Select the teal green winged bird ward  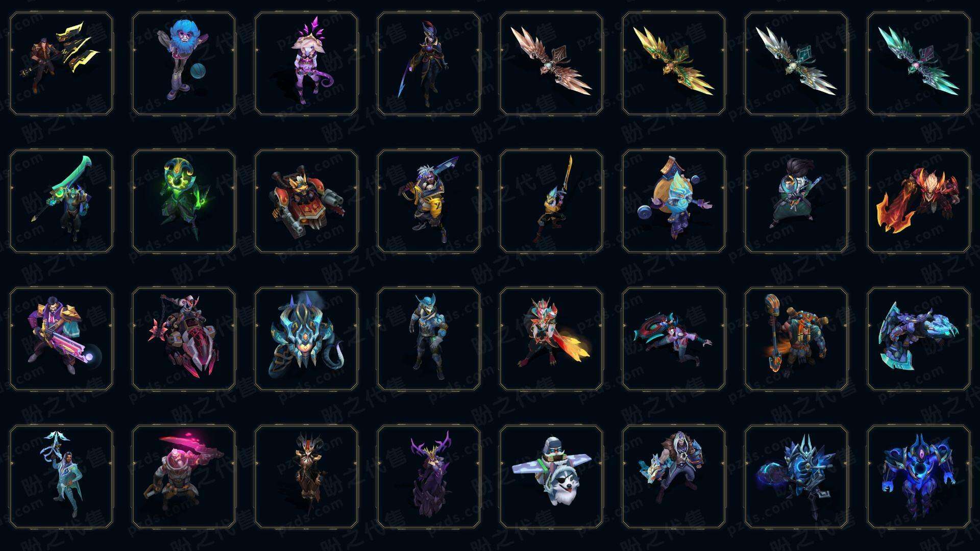click(x=919, y=64)
